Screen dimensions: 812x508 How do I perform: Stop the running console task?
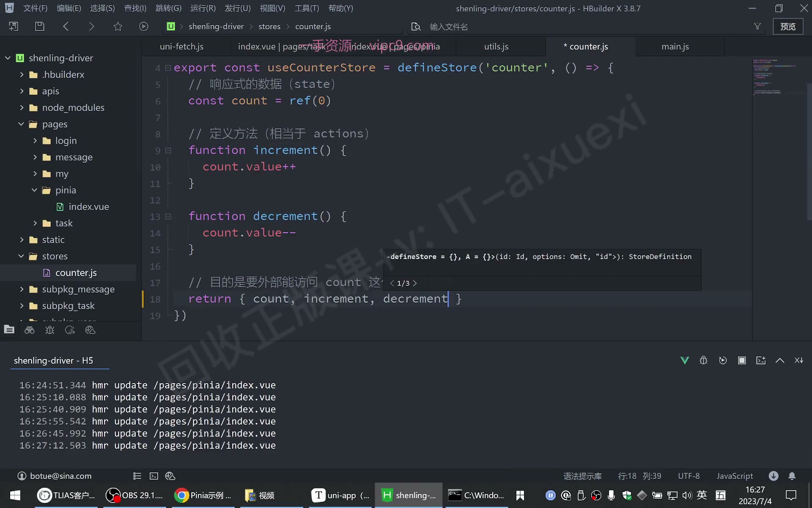point(742,360)
